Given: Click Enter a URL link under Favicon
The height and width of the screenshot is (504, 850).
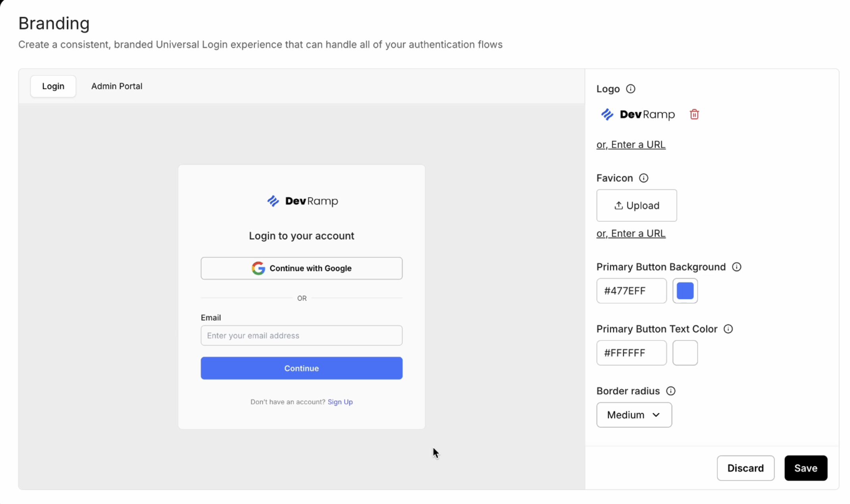Looking at the screenshot, I should (x=631, y=233).
